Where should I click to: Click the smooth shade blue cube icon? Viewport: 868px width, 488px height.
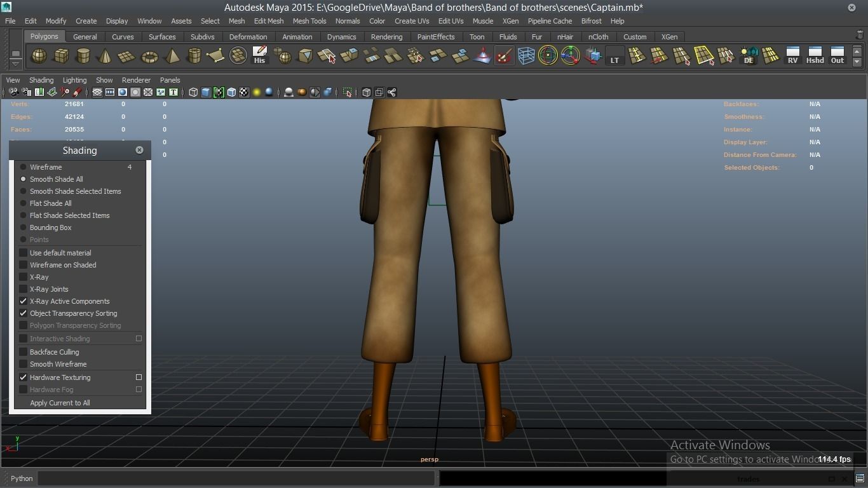(206, 93)
